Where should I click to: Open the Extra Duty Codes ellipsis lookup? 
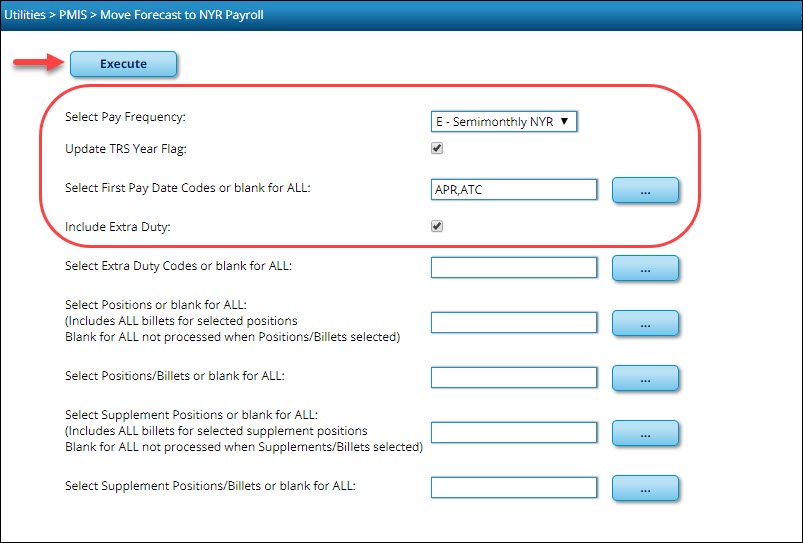point(645,268)
